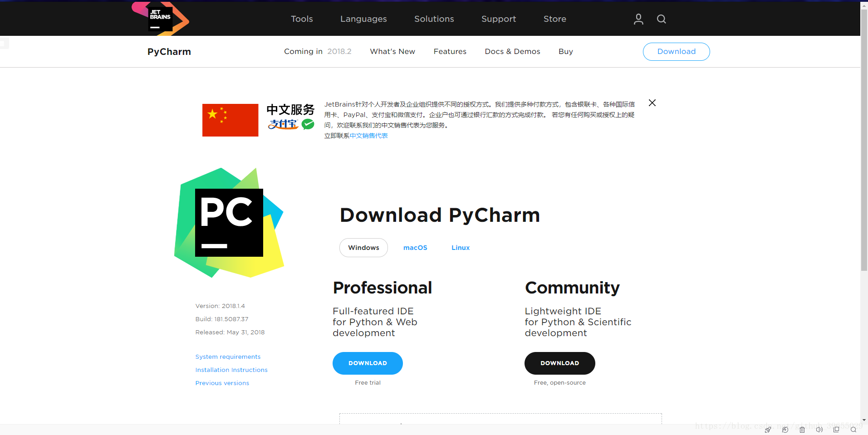Click rocket accelerator icon in status bar

pos(768,430)
